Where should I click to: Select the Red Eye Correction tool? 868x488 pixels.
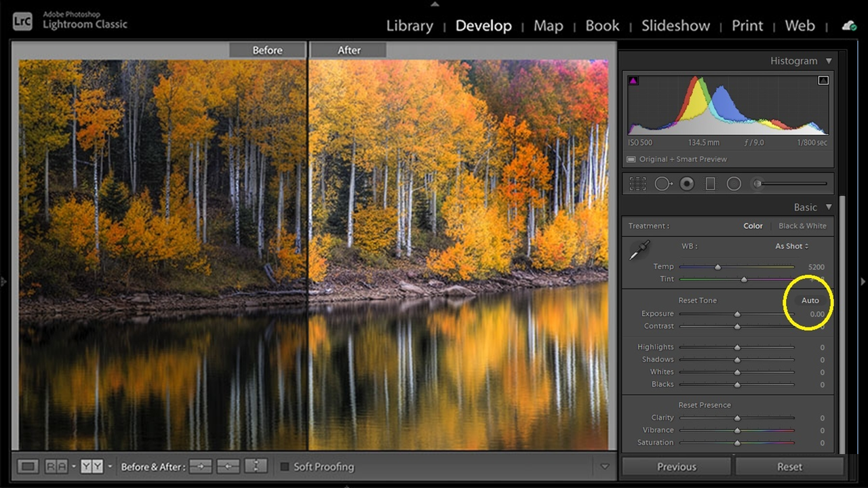pos(687,184)
